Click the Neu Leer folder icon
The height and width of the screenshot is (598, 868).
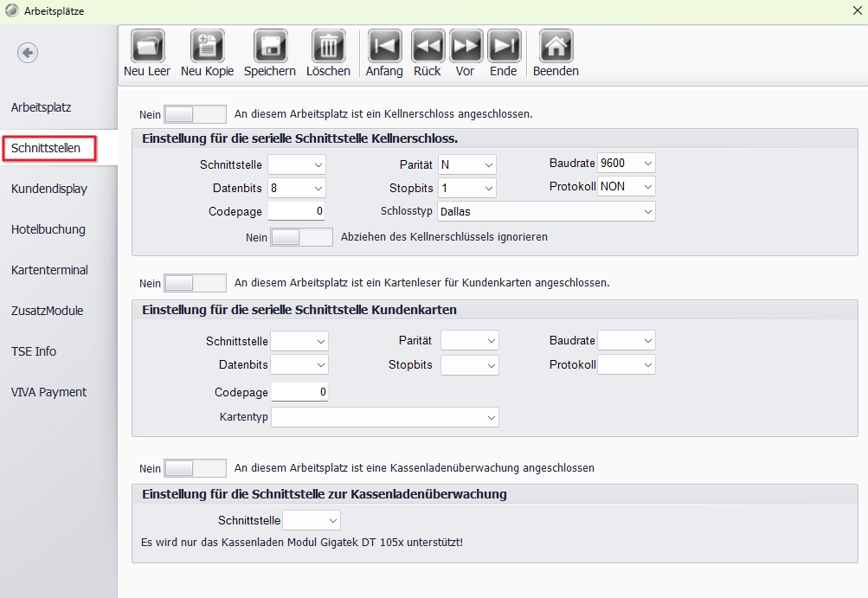(x=147, y=45)
